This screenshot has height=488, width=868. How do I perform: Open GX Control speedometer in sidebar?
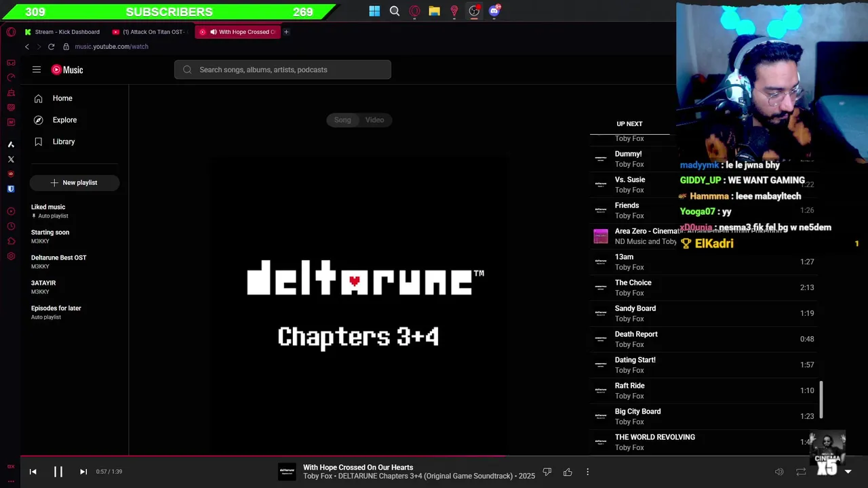(11, 77)
